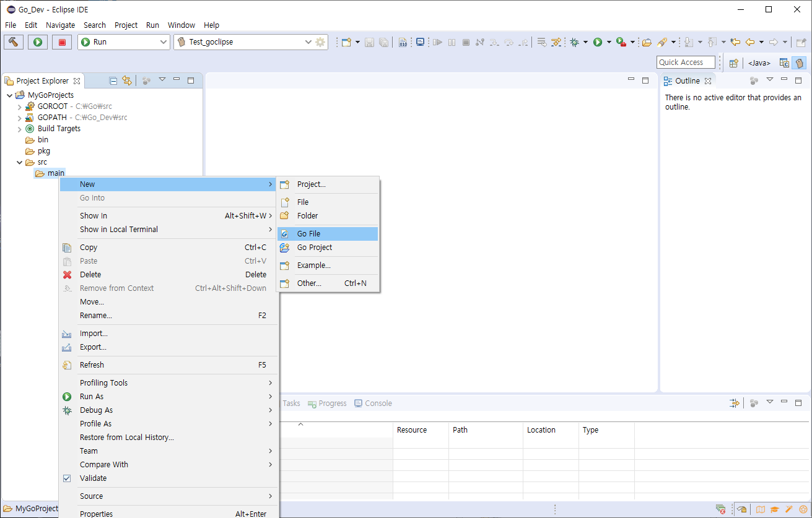Open launch configuration settings gear

(x=320, y=42)
